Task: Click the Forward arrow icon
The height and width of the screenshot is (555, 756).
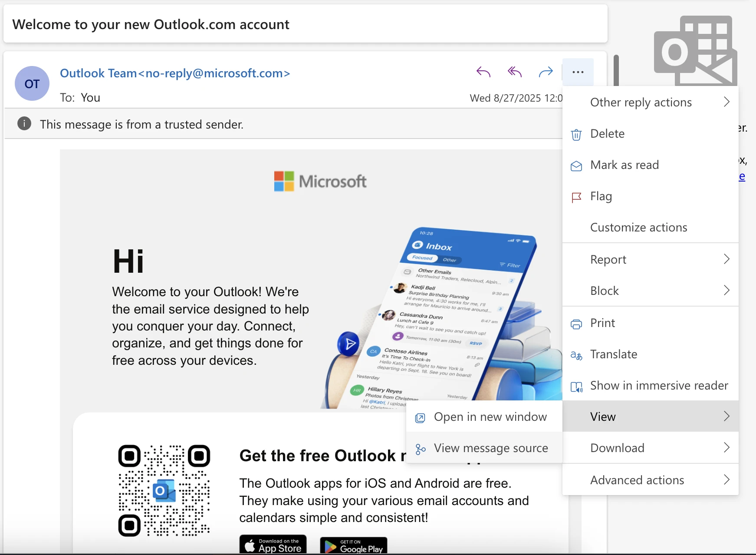Action: [x=546, y=72]
